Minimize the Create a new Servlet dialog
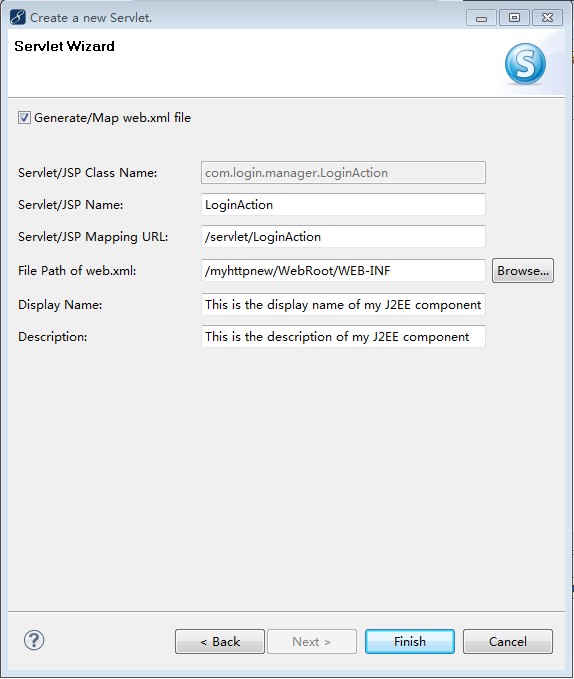574x679 pixels. tap(481, 18)
